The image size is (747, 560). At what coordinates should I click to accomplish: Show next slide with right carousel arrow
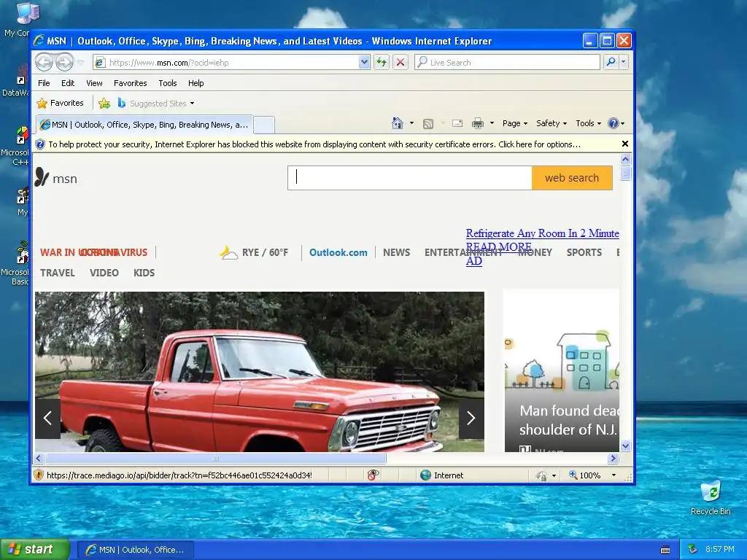(x=471, y=418)
